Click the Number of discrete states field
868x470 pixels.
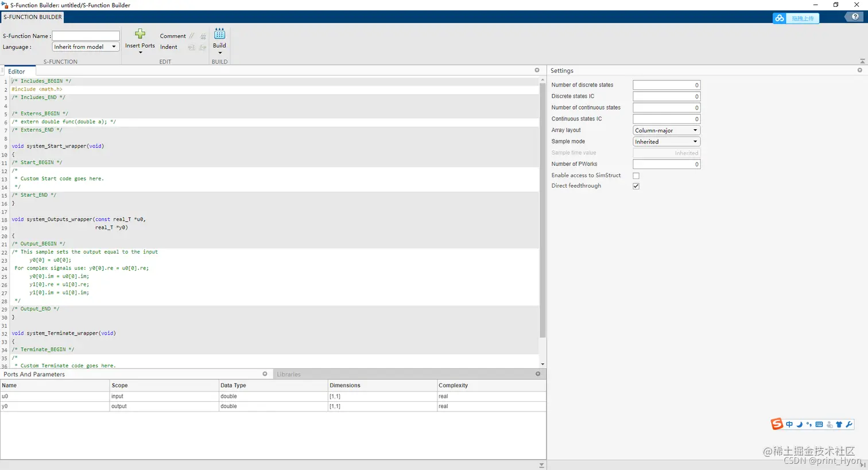666,85
